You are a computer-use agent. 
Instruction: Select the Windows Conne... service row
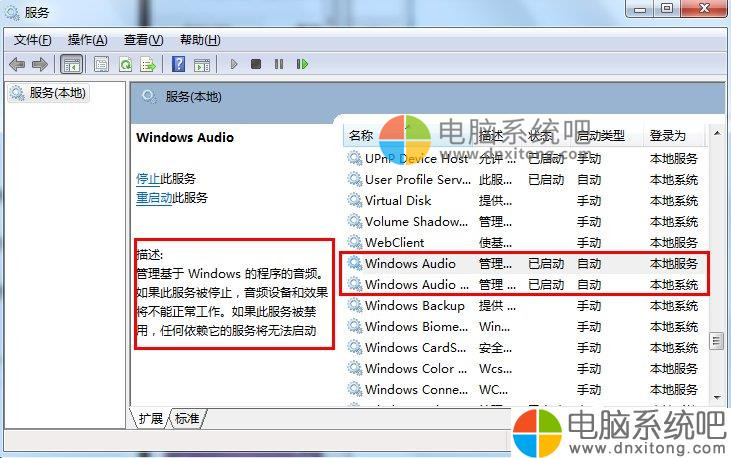526,389
